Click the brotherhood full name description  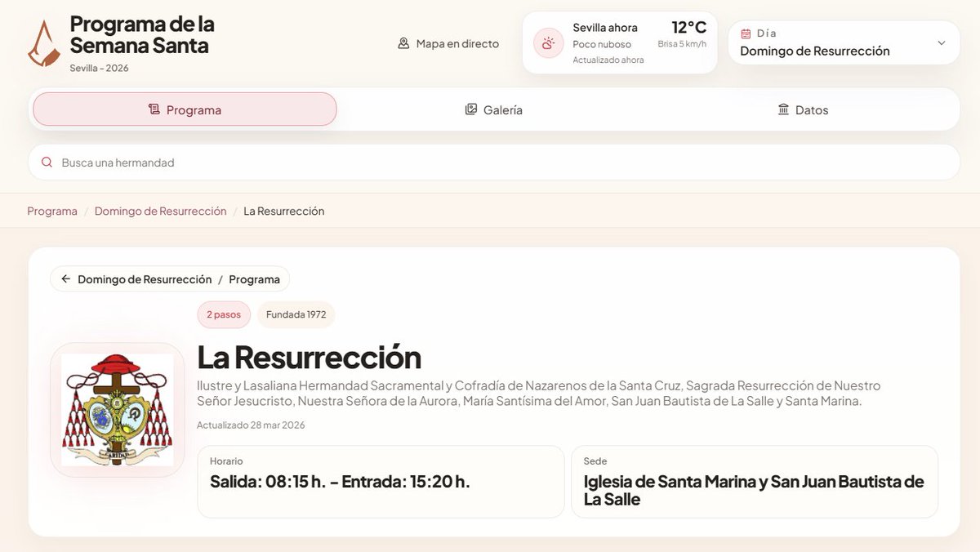click(x=539, y=393)
